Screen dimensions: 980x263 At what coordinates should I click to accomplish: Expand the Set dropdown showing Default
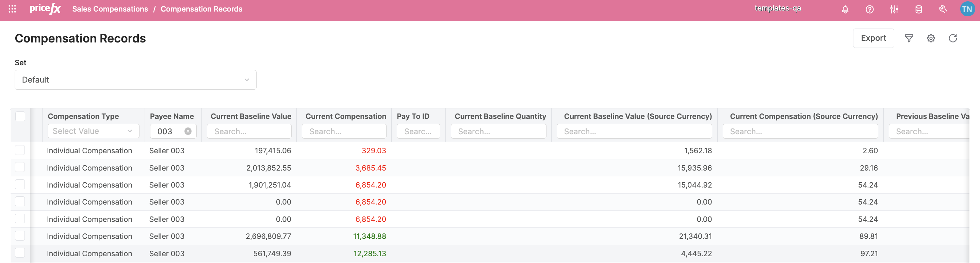[x=135, y=80]
